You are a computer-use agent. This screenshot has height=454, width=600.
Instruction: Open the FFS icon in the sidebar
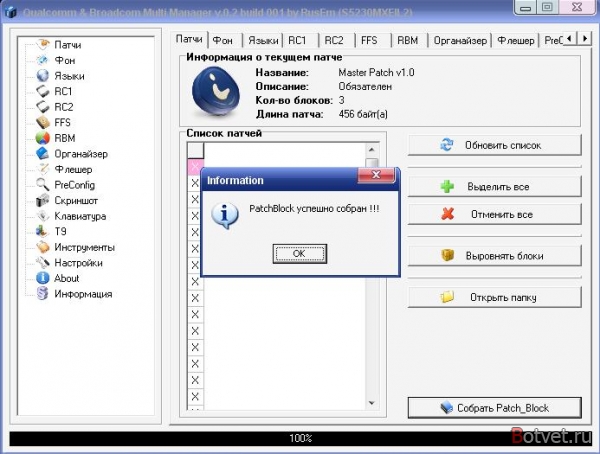42,122
